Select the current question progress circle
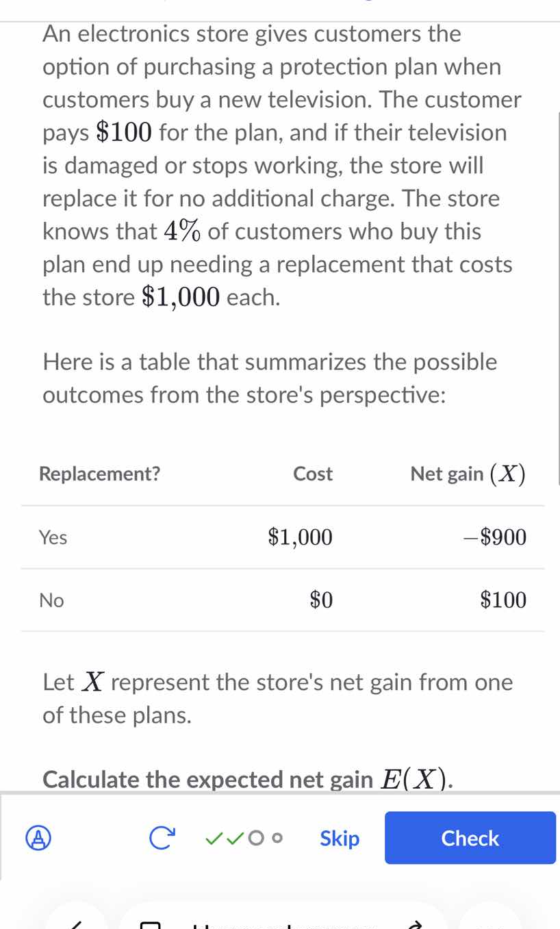The height and width of the screenshot is (929, 560). click(x=255, y=838)
